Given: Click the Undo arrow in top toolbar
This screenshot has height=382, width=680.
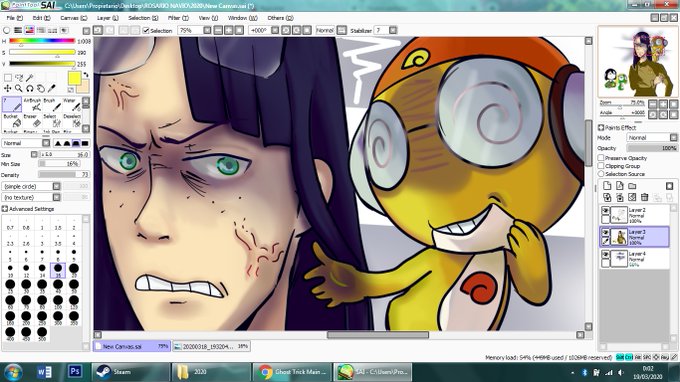Looking at the screenshot, I should (98, 30).
